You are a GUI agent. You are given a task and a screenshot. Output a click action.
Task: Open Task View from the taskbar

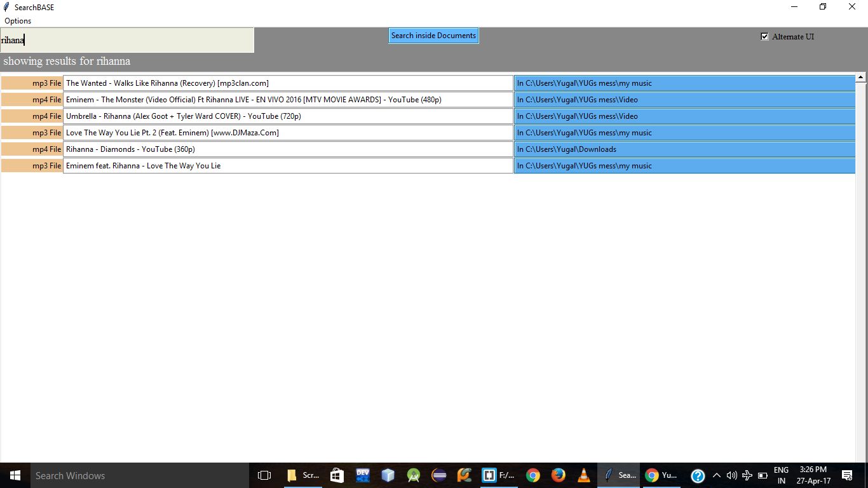[x=264, y=475]
